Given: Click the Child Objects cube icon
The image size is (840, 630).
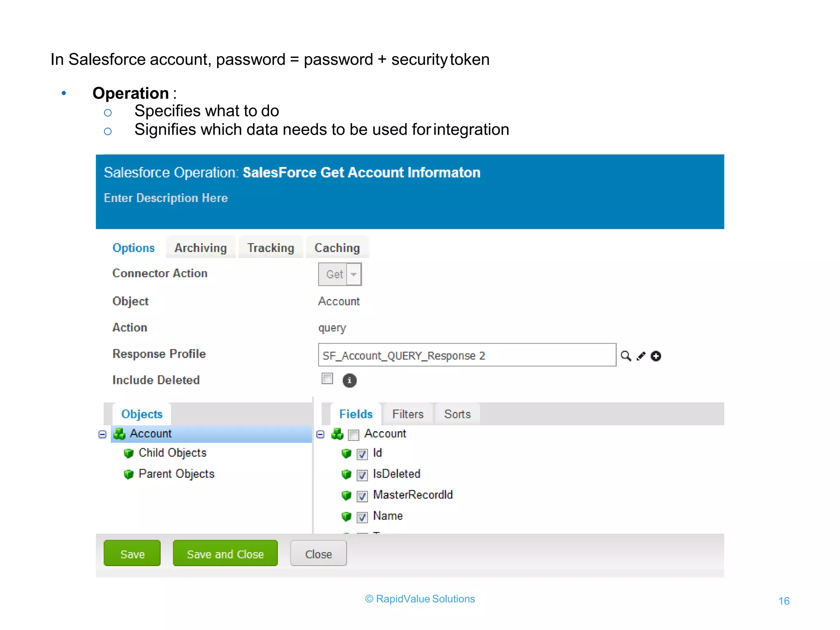Looking at the screenshot, I should tap(129, 453).
